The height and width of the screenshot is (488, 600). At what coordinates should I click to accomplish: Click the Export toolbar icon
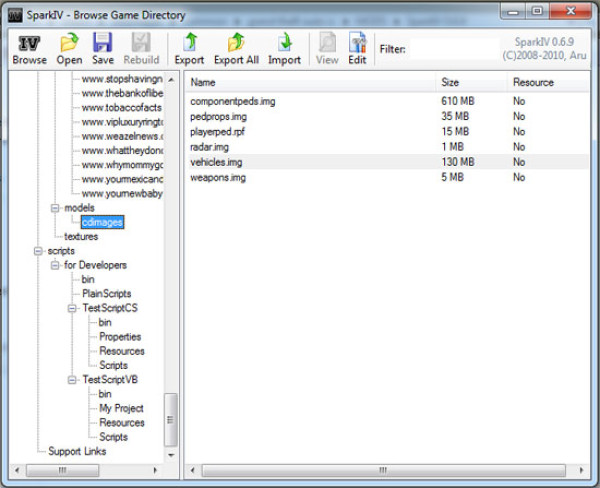(x=189, y=47)
